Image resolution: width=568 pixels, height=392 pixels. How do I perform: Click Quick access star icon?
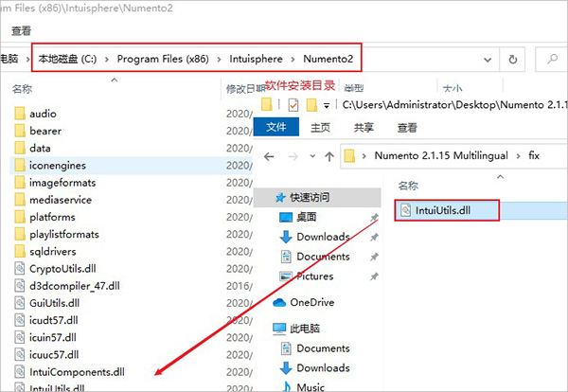(280, 198)
